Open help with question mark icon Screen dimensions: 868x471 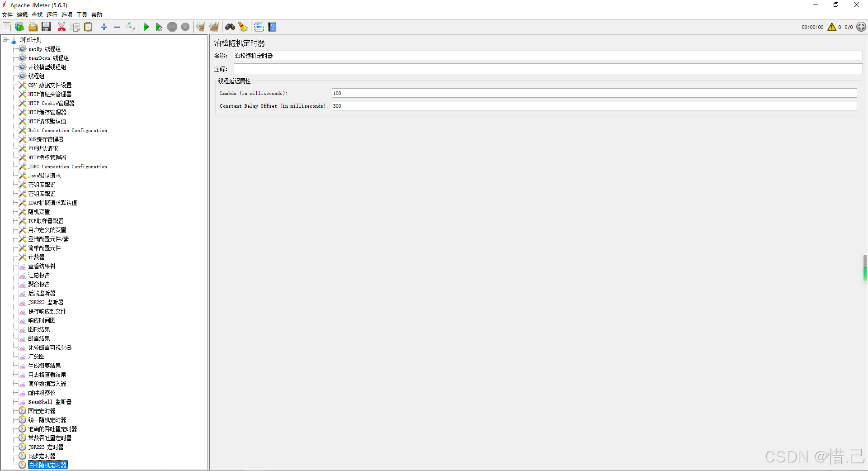(x=272, y=27)
